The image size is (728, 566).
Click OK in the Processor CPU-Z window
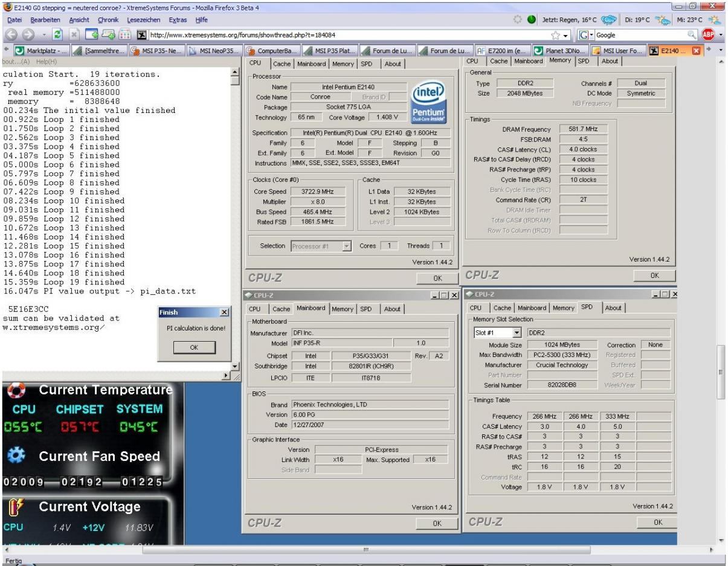437,278
